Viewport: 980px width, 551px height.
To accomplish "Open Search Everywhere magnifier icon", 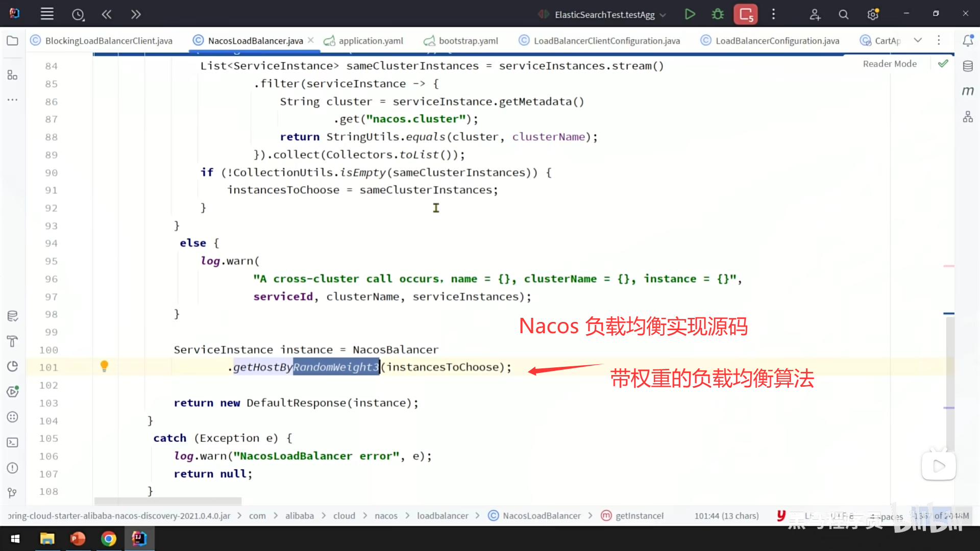I will pyautogui.click(x=844, y=14).
